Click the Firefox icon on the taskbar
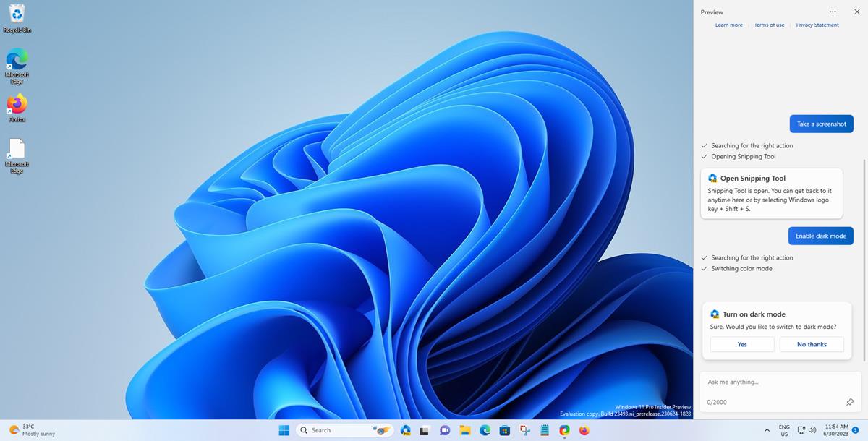 pyautogui.click(x=584, y=430)
